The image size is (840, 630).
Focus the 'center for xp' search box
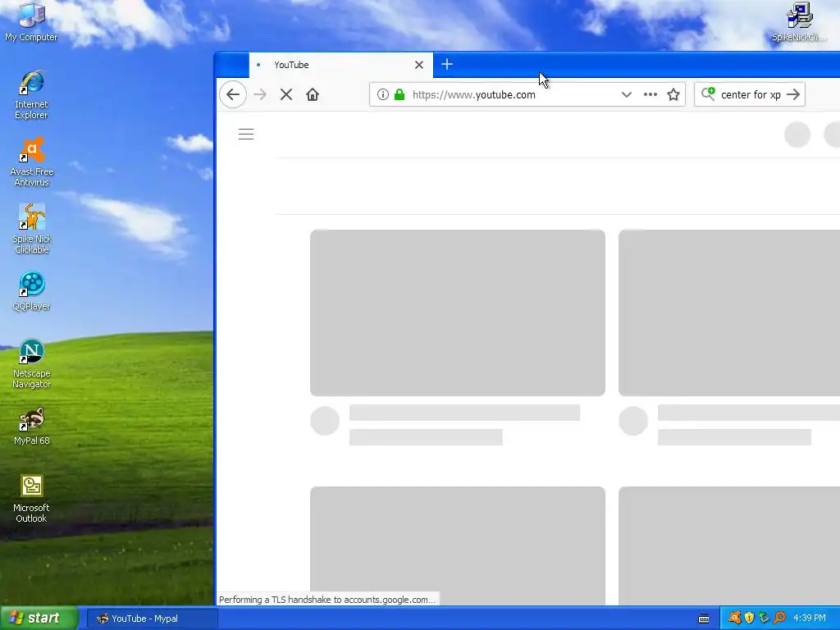tap(751, 95)
